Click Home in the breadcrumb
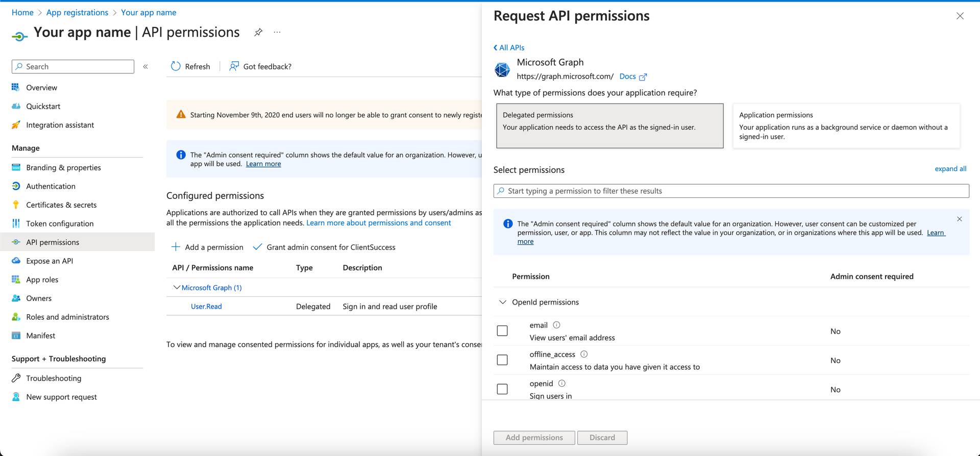This screenshot has height=456, width=980. [x=22, y=12]
